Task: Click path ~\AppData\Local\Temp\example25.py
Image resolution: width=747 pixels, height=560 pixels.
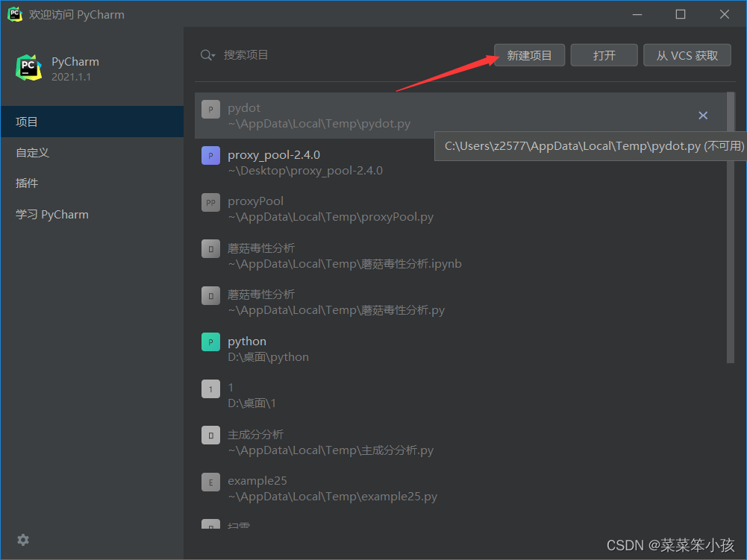Action: [x=333, y=497]
